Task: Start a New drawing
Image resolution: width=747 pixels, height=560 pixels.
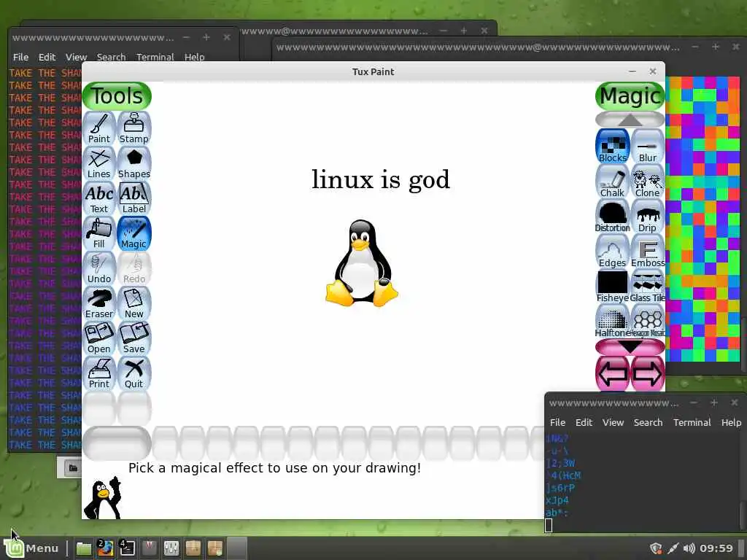Action: pos(134,303)
